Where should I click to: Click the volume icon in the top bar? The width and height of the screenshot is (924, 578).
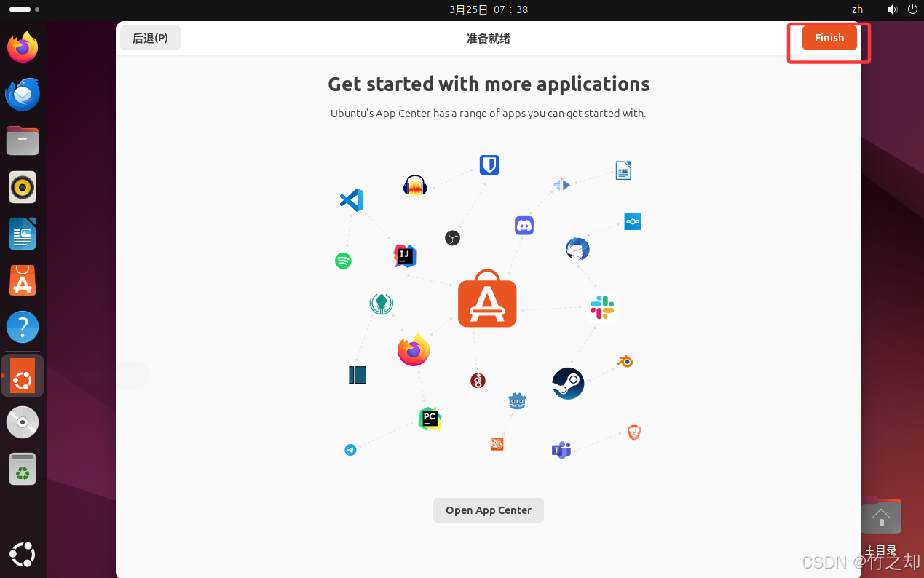pos(893,9)
